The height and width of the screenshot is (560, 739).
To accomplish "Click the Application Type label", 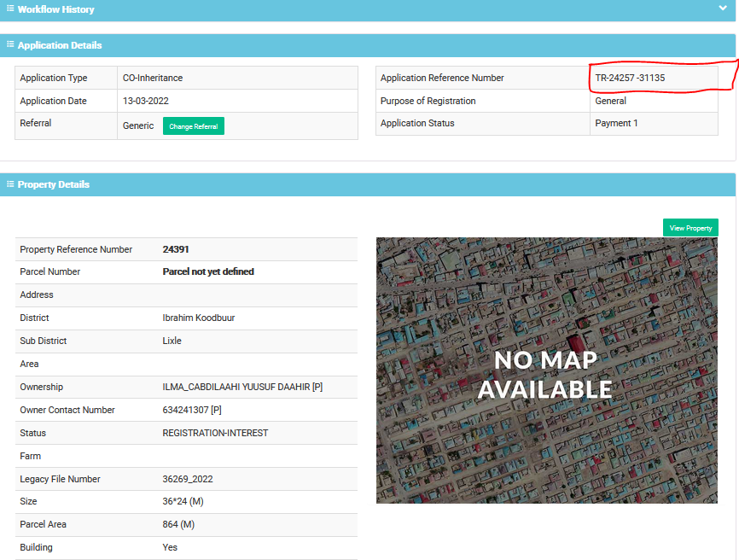I will (53, 78).
